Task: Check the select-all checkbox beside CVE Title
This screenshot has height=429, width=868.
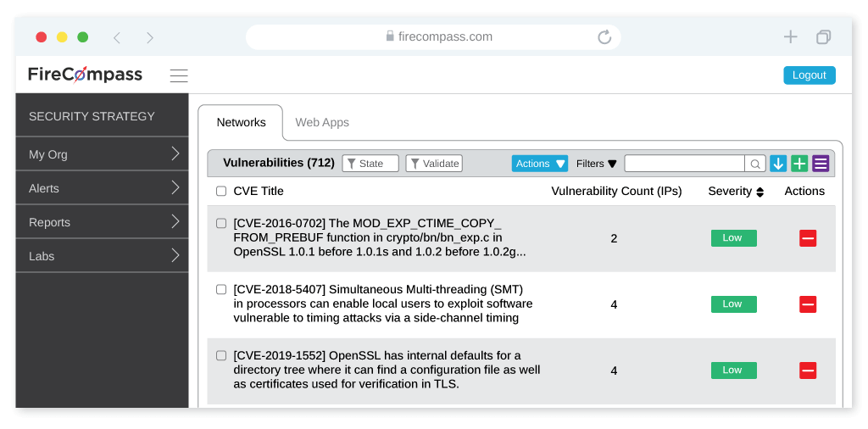Action: (221, 191)
